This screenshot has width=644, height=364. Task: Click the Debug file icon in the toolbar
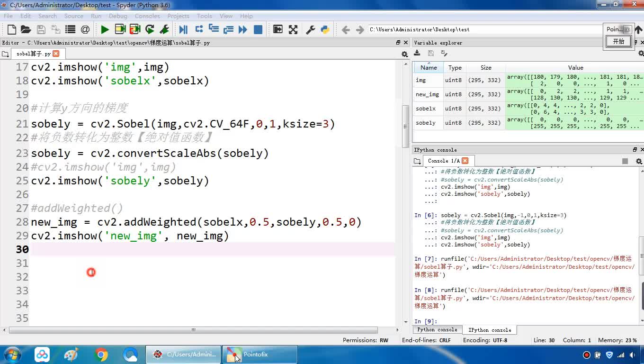[183, 30]
